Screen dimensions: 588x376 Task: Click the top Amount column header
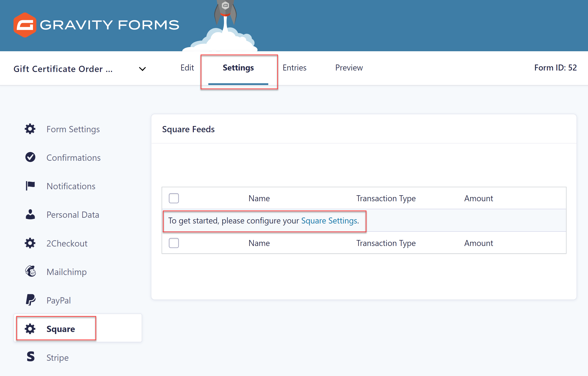[479, 198]
